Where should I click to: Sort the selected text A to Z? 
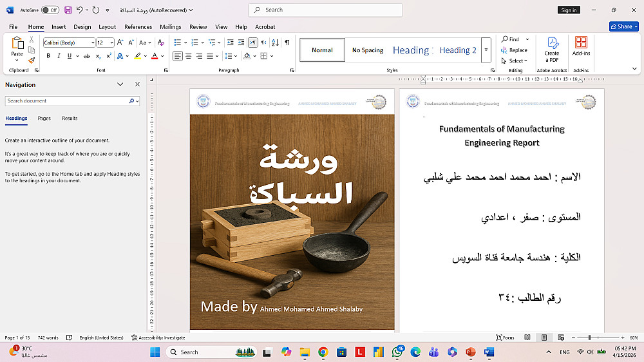tap(276, 43)
